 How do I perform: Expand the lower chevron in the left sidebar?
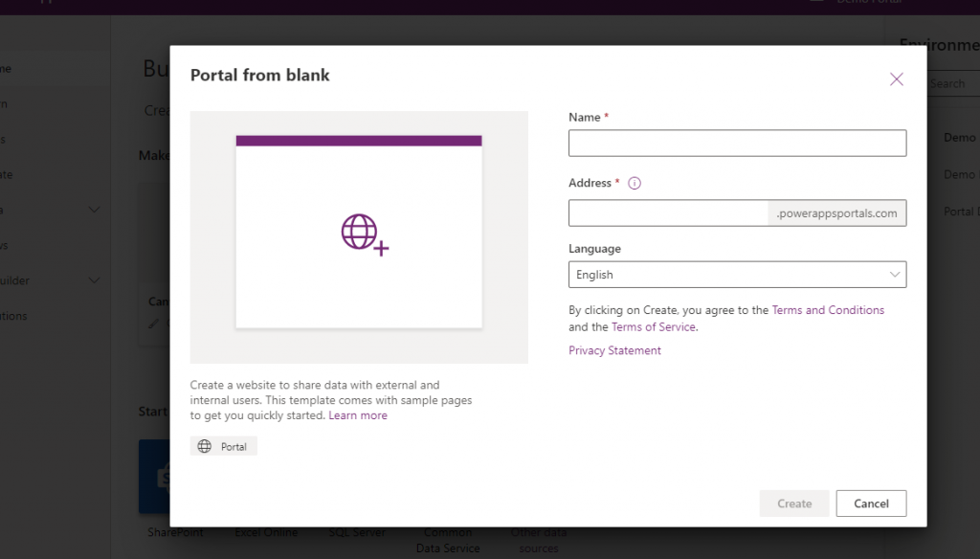coord(94,280)
